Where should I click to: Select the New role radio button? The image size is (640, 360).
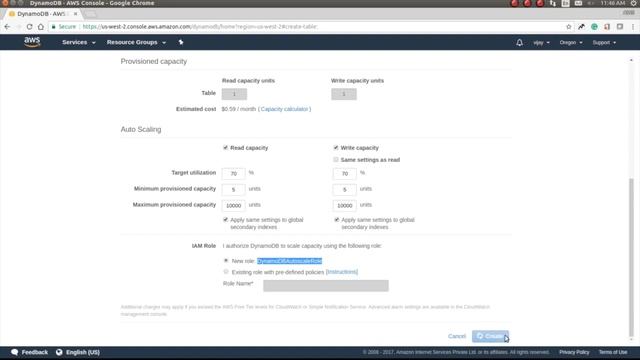pos(226,260)
